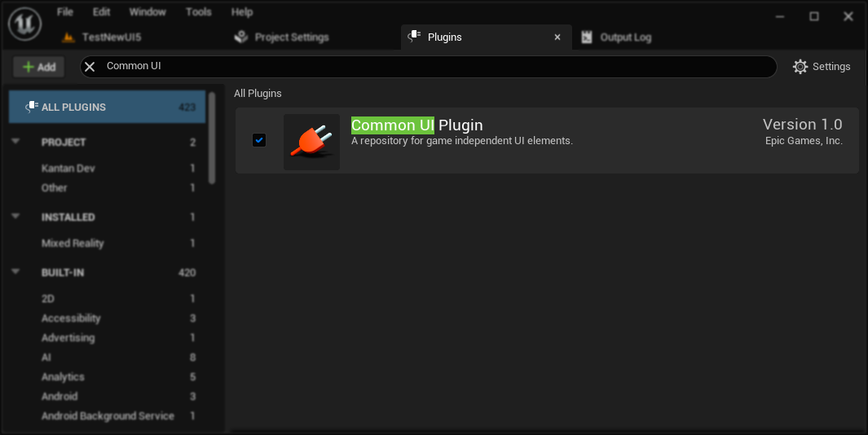The height and width of the screenshot is (435, 868).
Task: Click the Project Settings tab icon
Action: [240, 37]
